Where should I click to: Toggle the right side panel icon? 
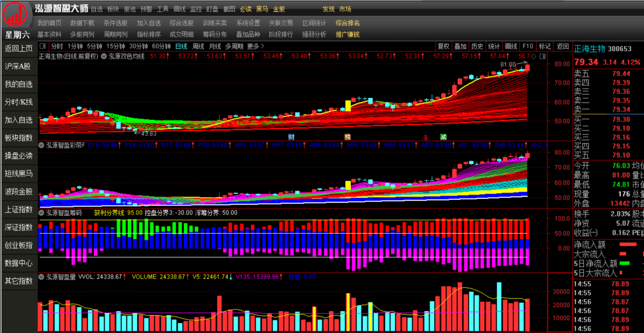pos(542,56)
